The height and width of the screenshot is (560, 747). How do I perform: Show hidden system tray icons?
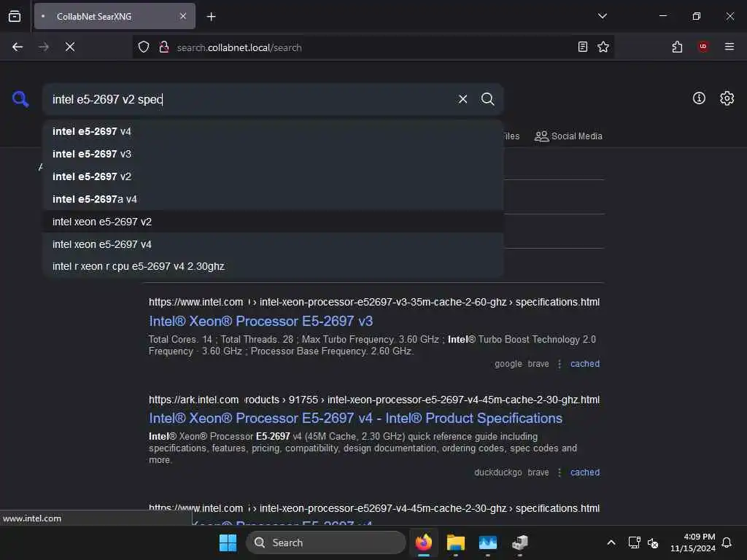coord(611,542)
